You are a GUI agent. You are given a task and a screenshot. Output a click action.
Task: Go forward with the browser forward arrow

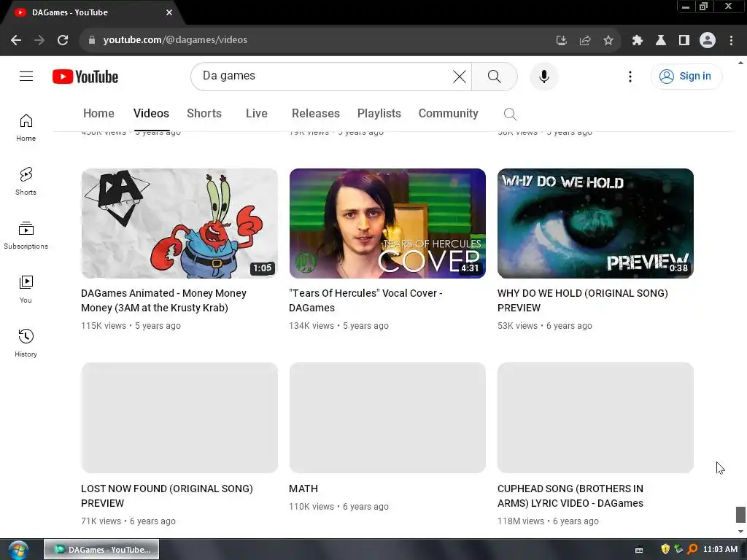(39, 40)
